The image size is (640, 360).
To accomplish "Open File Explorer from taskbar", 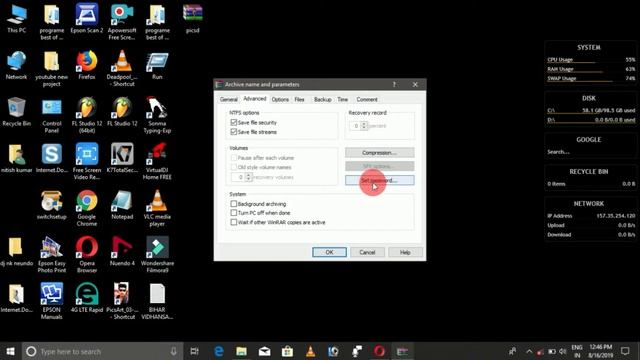I will click(x=242, y=351).
